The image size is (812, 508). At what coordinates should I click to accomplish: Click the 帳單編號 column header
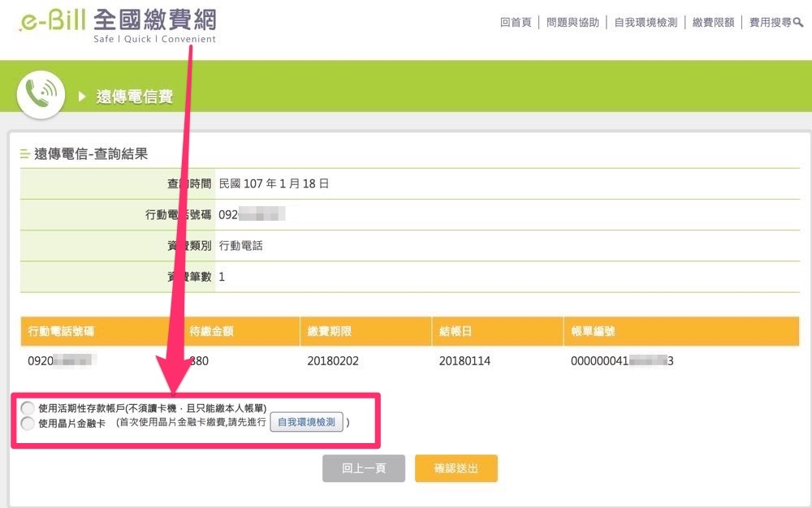[x=593, y=331]
